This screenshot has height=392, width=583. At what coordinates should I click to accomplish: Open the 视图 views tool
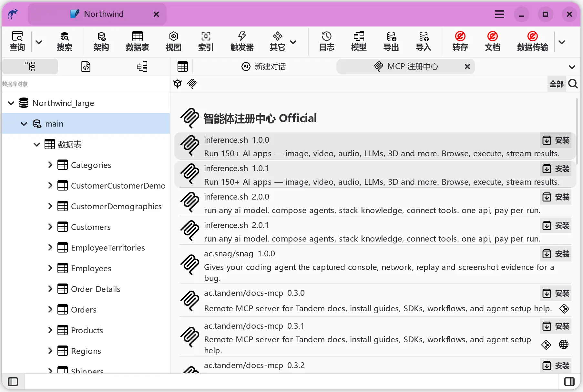(x=174, y=41)
